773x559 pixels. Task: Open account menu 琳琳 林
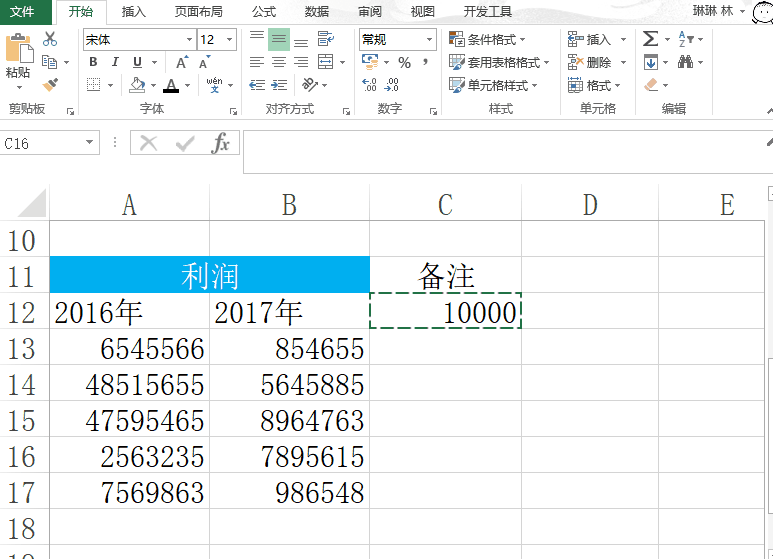tap(719, 11)
